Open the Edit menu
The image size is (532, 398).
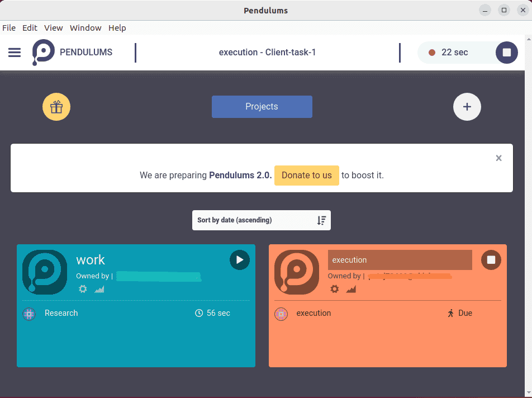click(30, 28)
